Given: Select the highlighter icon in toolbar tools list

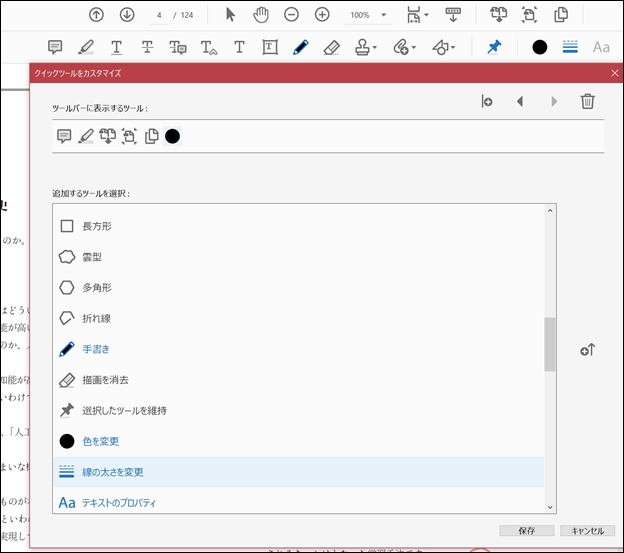Looking at the screenshot, I should [x=86, y=136].
